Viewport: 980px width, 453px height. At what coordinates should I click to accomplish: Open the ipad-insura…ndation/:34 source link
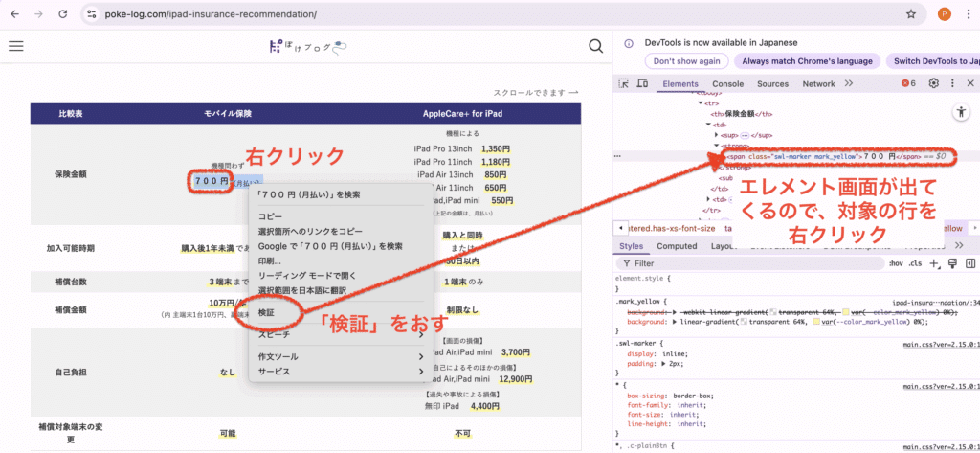pyautogui.click(x=936, y=302)
